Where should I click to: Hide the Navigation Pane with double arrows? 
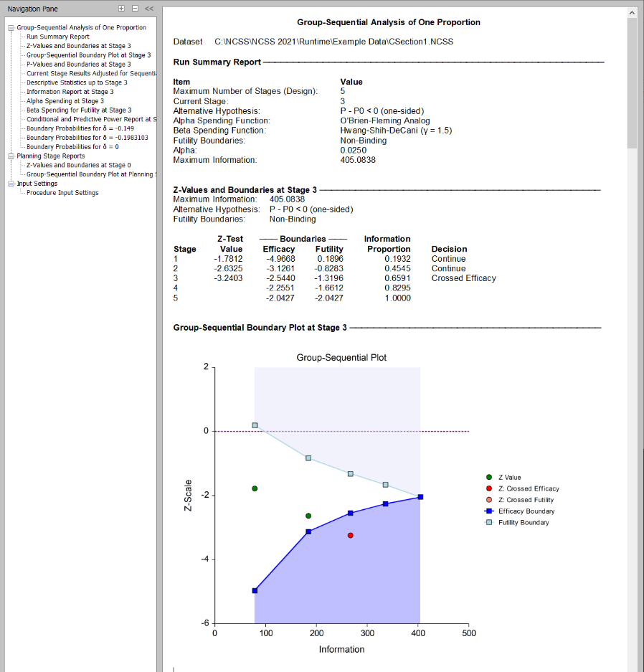(149, 9)
